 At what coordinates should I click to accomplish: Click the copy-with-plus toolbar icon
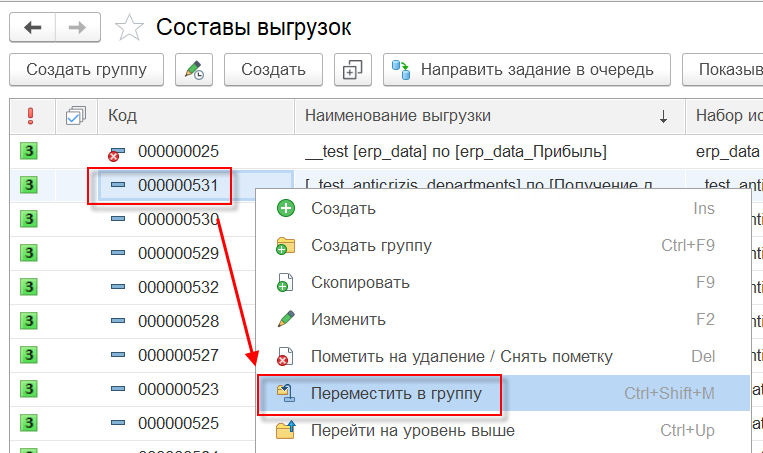coord(351,70)
